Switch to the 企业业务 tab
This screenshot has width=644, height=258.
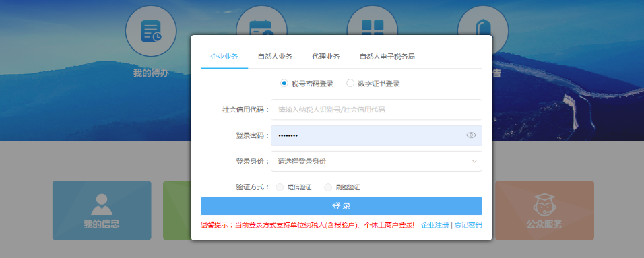point(224,57)
